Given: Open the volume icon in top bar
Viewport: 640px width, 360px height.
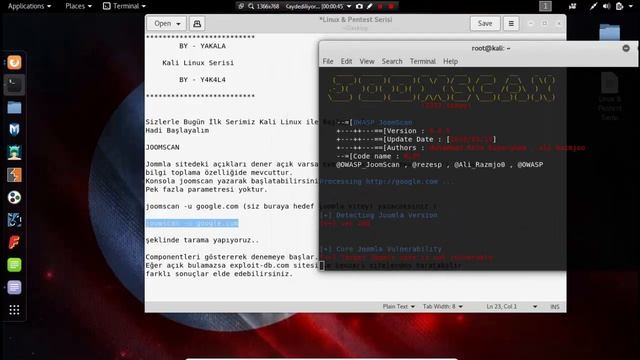Looking at the screenshot, I should (607, 6).
